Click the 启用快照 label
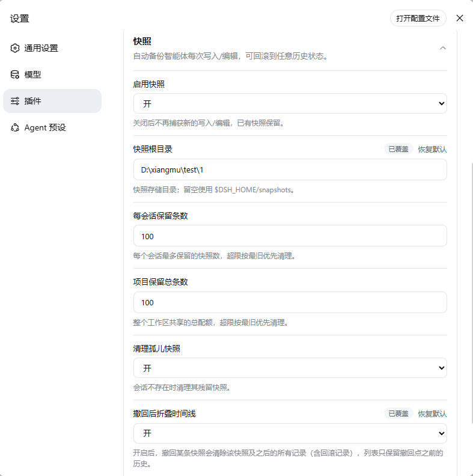 149,84
